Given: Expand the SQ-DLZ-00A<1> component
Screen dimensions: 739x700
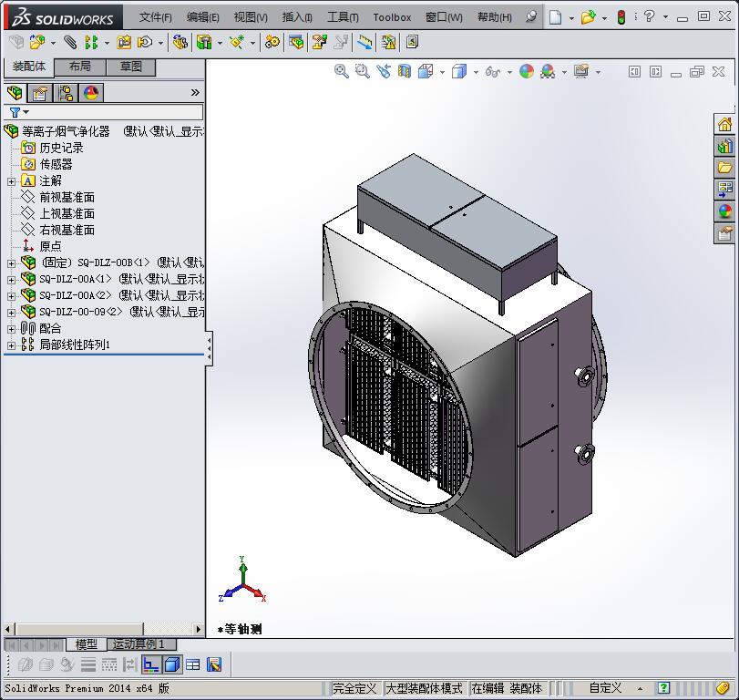Looking at the screenshot, I should click(11, 280).
